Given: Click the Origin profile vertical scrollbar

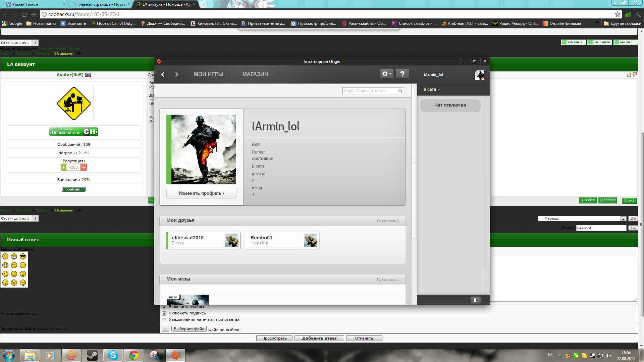Looking at the screenshot, I should [x=414, y=162].
